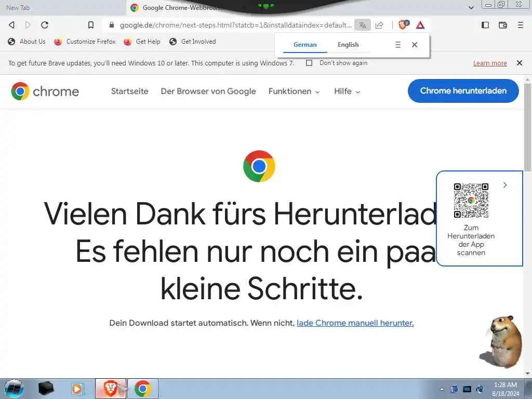Click the large Chrome logo in page center
Viewport: 532px width, 399px height.
tap(259, 166)
